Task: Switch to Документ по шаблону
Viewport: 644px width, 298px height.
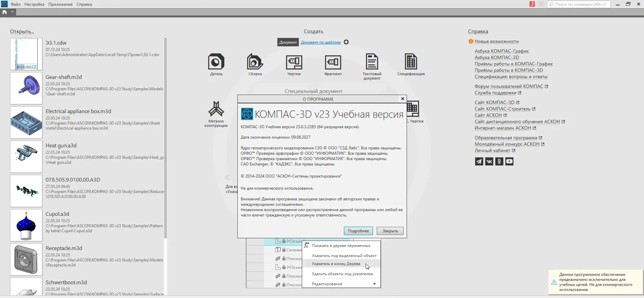Action: 321,42
